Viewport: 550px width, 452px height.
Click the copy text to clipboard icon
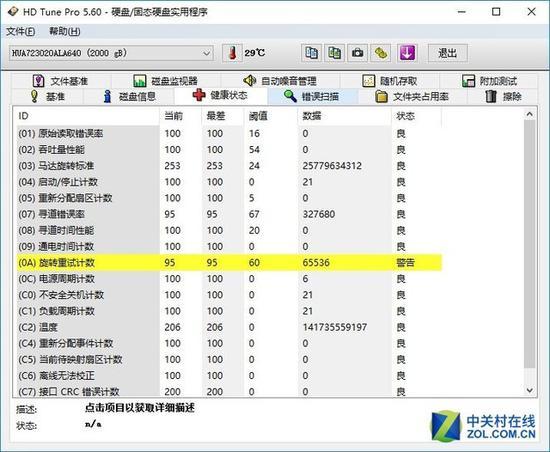coord(311,53)
